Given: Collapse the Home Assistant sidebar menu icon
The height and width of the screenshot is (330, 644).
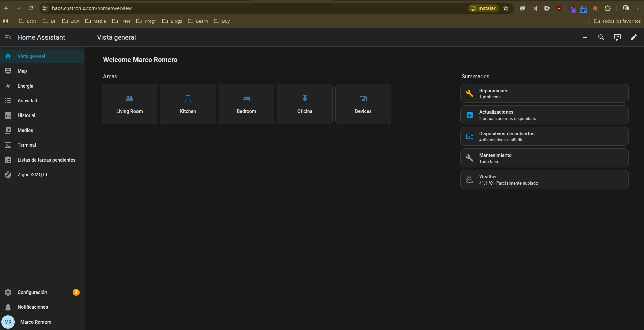Looking at the screenshot, I should coord(8,37).
